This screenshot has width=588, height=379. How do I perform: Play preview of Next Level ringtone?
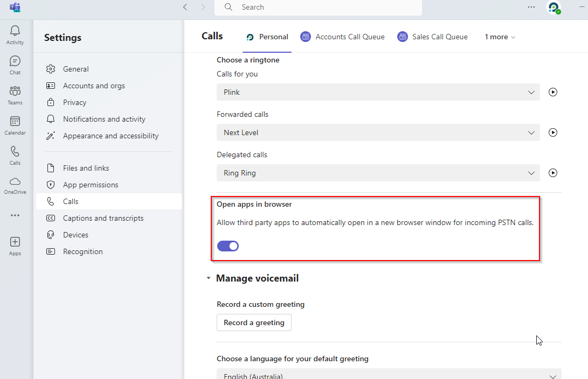click(552, 132)
